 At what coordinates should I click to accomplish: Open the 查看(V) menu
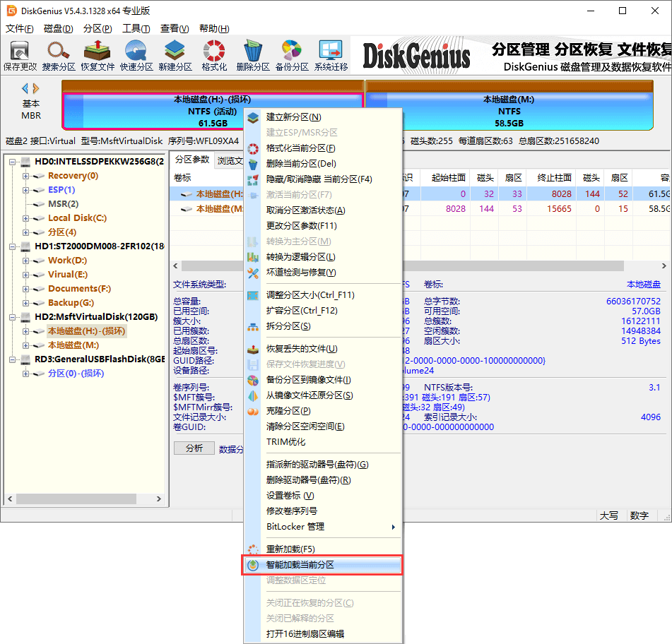pos(175,29)
